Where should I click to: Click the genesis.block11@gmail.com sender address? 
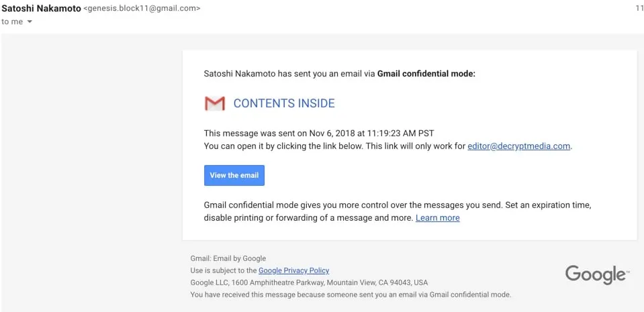(142, 9)
